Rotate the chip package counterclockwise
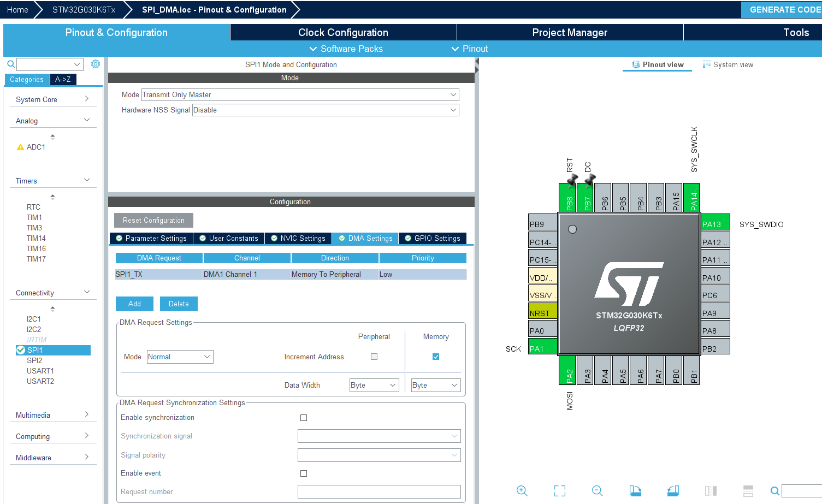822x504 pixels. pyautogui.click(x=673, y=491)
